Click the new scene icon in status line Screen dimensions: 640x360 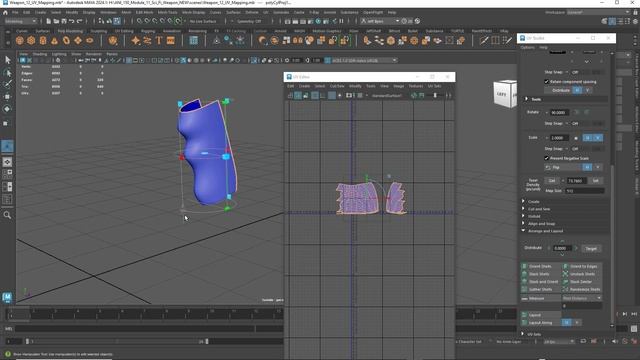(x=49, y=21)
